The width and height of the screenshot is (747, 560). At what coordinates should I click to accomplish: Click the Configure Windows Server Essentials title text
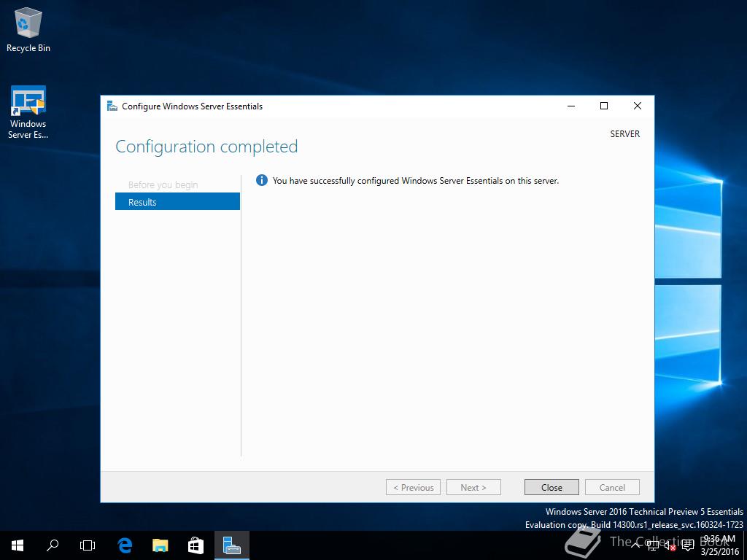pyautogui.click(x=192, y=106)
